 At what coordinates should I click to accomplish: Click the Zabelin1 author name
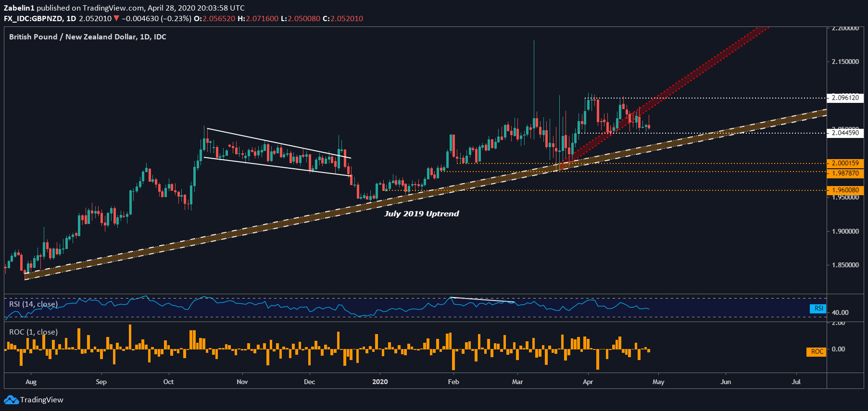(x=19, y=8)
